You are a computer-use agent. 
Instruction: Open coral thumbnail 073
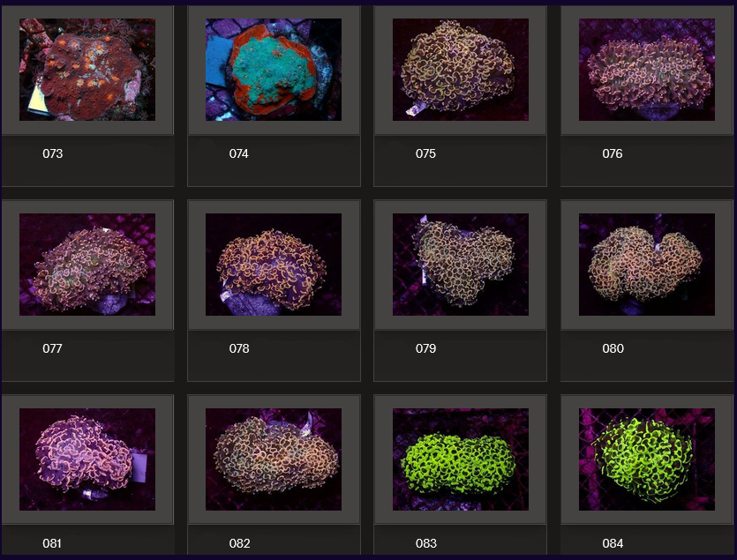(x=87, y=70)
